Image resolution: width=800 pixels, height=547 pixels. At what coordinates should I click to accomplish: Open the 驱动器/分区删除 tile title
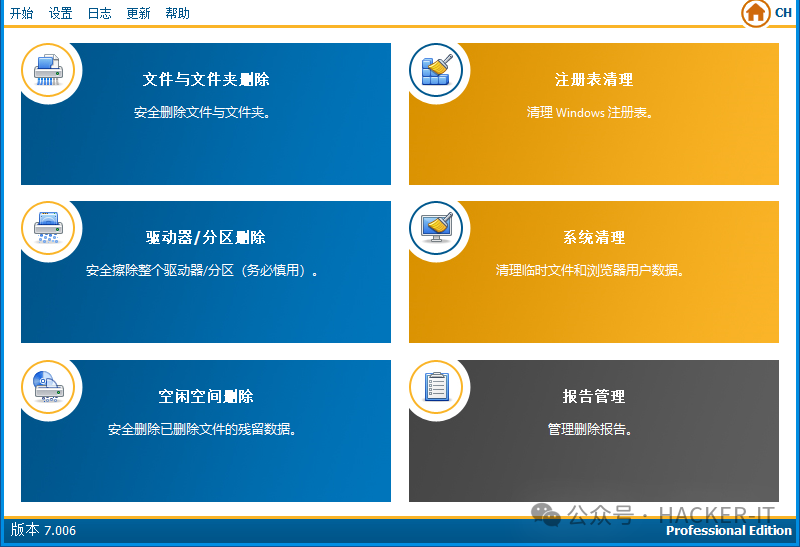(206, 237)
